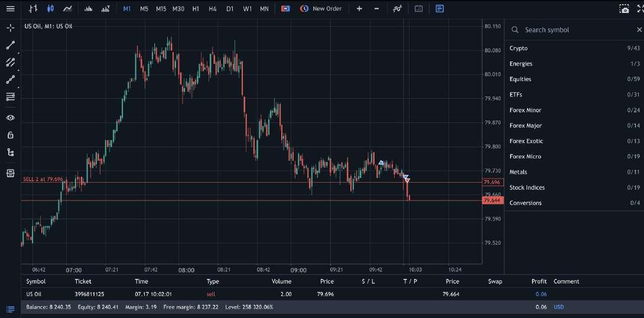Viewport: 644px width, 318px height.
Task: Select the crosshair cursor tool
Action: coord(11,28)
